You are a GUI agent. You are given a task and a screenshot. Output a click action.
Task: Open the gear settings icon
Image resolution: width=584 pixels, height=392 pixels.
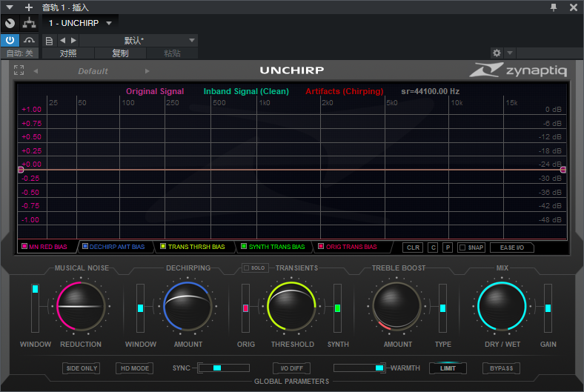point(497,53)
